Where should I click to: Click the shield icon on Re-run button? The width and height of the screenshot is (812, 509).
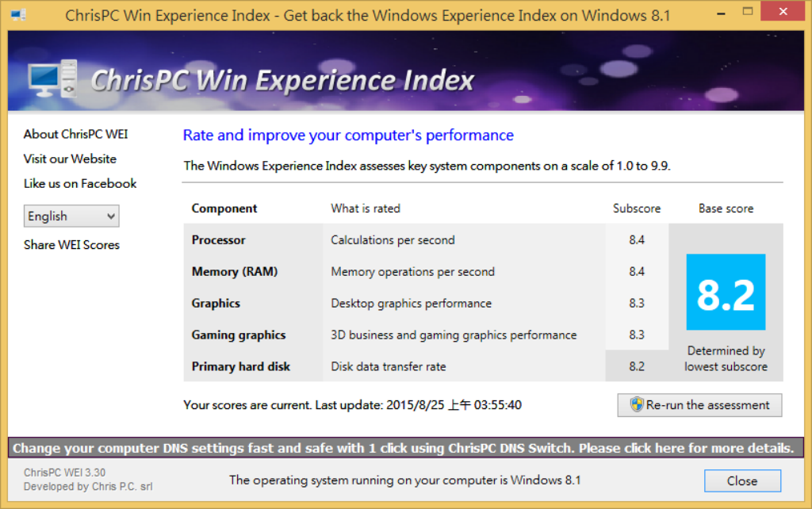coord(637,404)
